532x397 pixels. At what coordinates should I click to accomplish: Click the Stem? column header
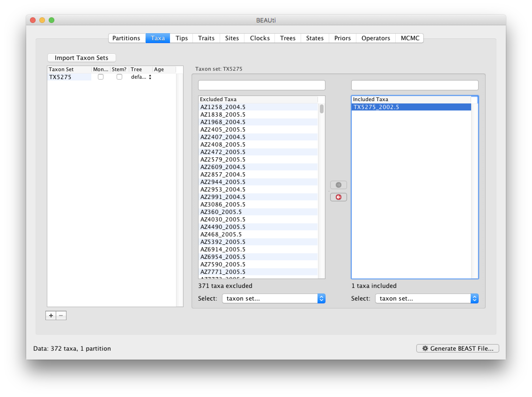[119, 70]
